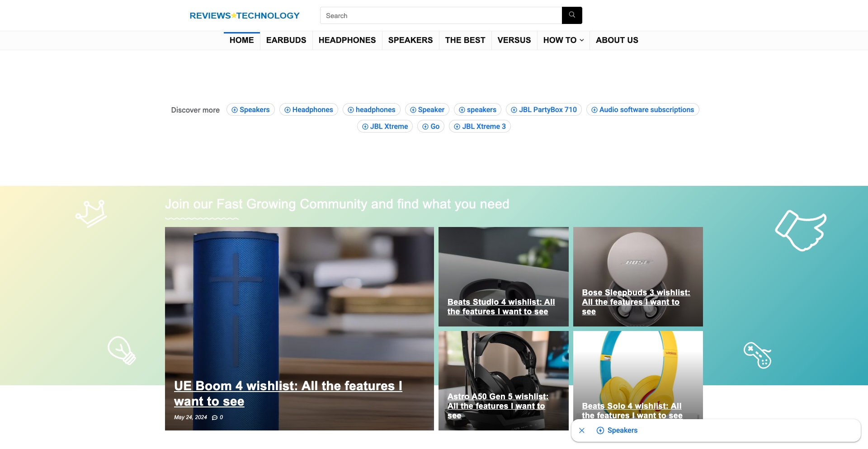Screen dimensions: 868x449
Task: Click the Speaker tag pill
Action: pyautogui.click(x=427, y=109)
